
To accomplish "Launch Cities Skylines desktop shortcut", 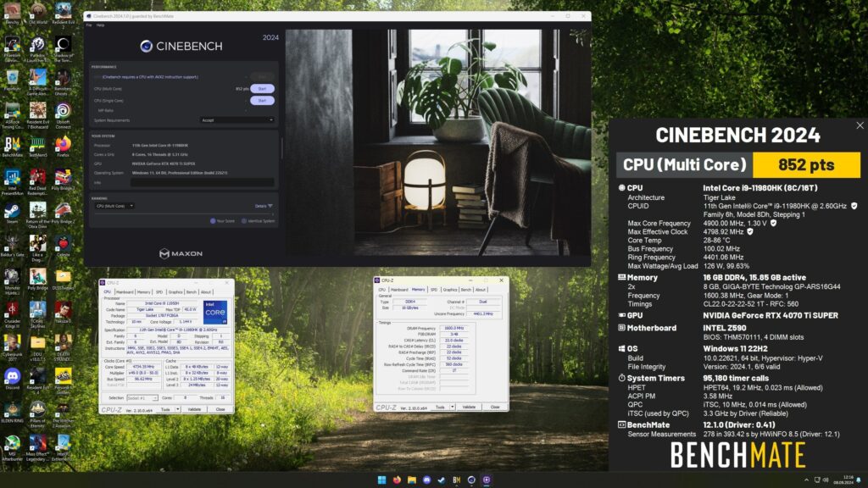I will [x=37, y=314].
